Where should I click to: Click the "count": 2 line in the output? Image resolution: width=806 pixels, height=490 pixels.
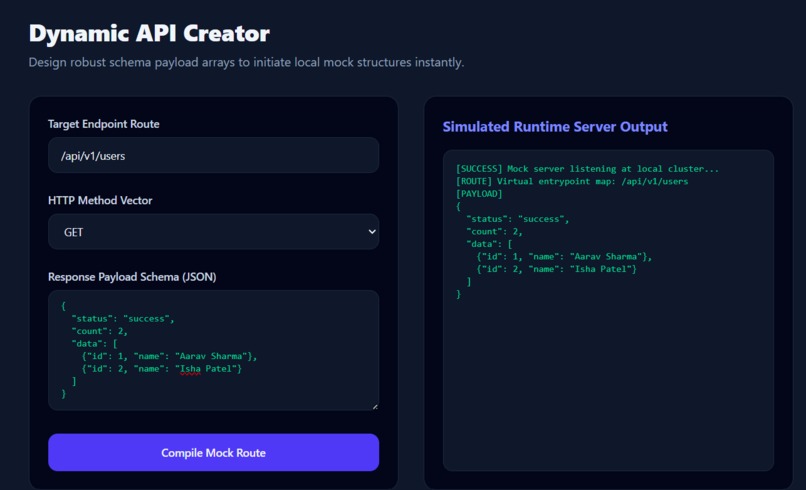click(x=494, y=231)
